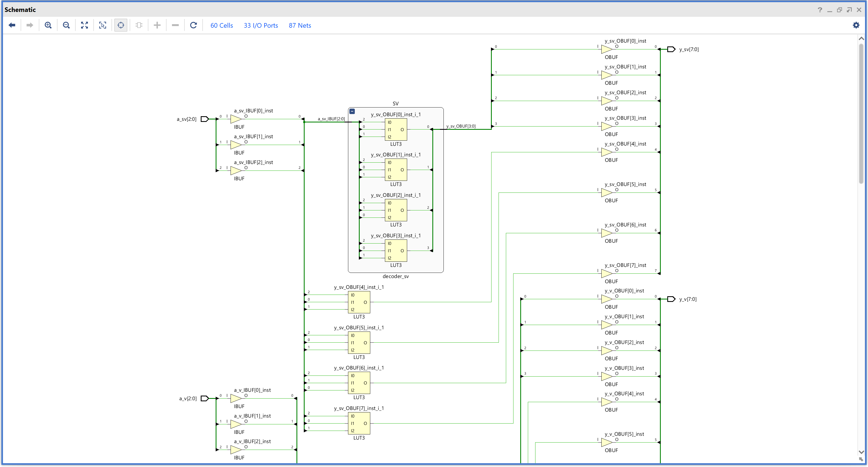868x467 pixels.
Task: Click the Previous (back arrow) toolbar icon
Action: (12, 25)
